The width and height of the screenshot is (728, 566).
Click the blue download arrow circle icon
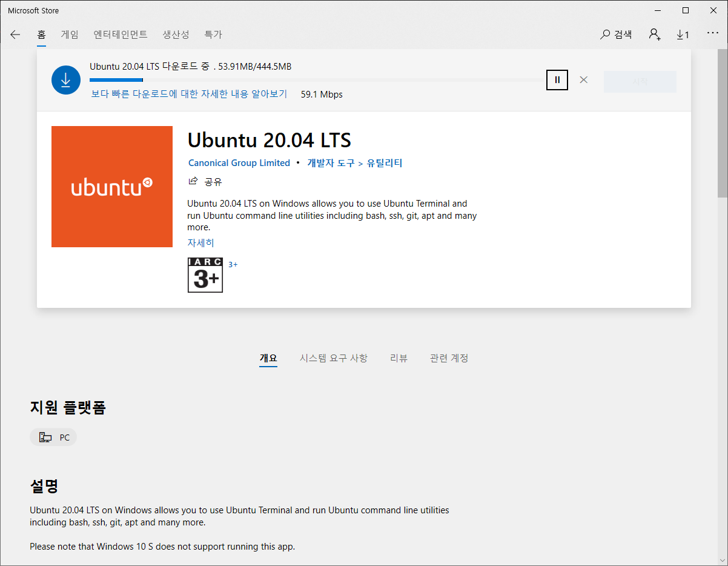66,80
